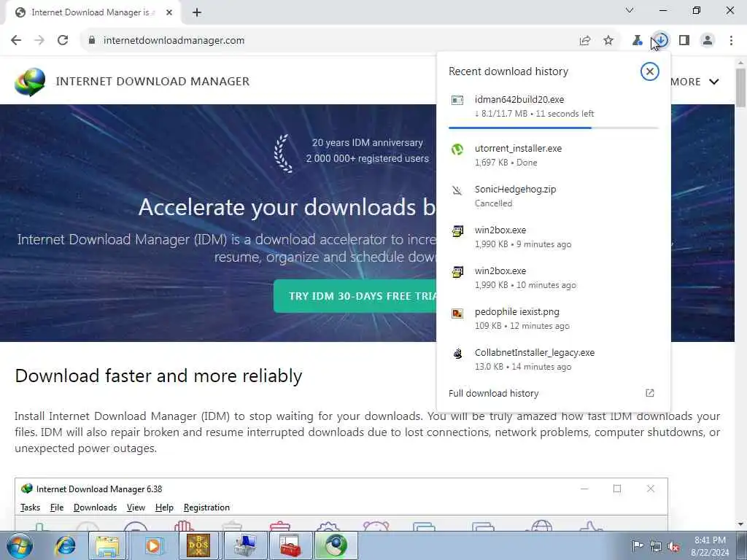Reload the current page
747x560 pixels.
(x=63, y=41)
